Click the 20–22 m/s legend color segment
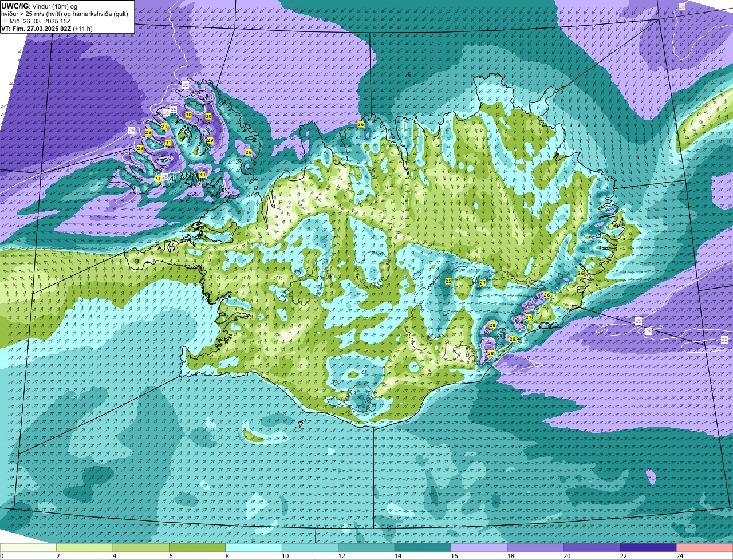This screenshot has height=560, width=733. (592, 547)
